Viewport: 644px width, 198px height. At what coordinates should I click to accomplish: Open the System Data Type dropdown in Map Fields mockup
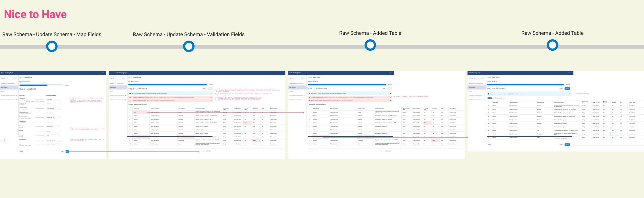pos(54,118)
